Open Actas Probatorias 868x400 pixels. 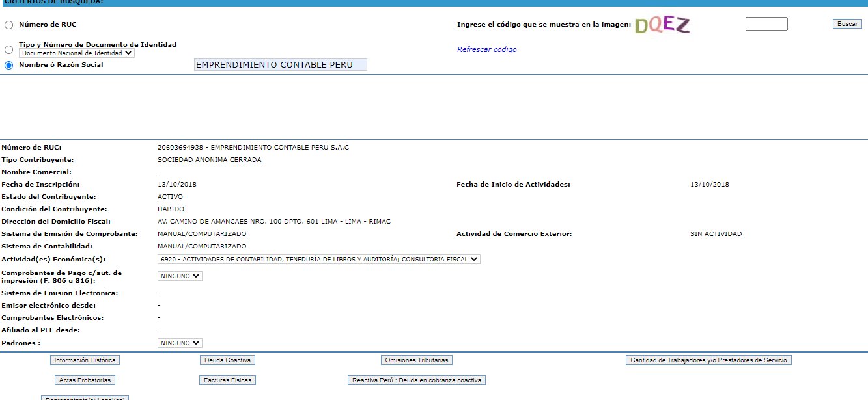pyautogui.click(x=85, y=380)
